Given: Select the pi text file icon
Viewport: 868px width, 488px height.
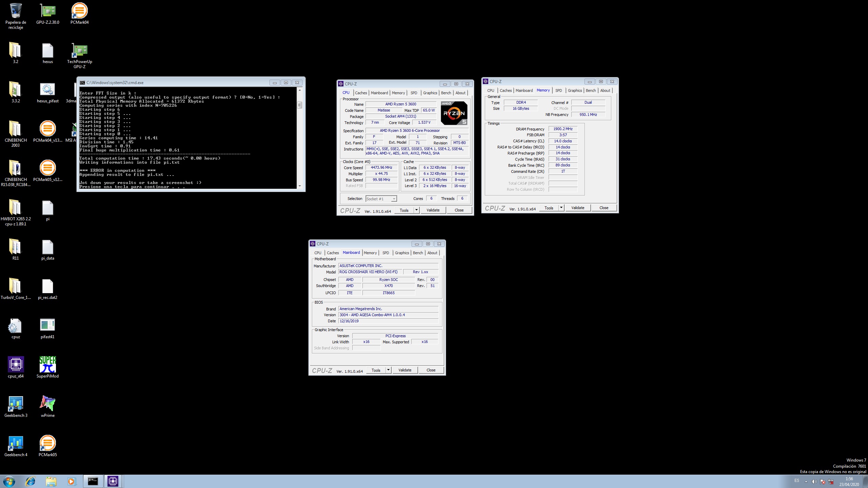Looking at the screenshot, I should (x=47, y=210).
